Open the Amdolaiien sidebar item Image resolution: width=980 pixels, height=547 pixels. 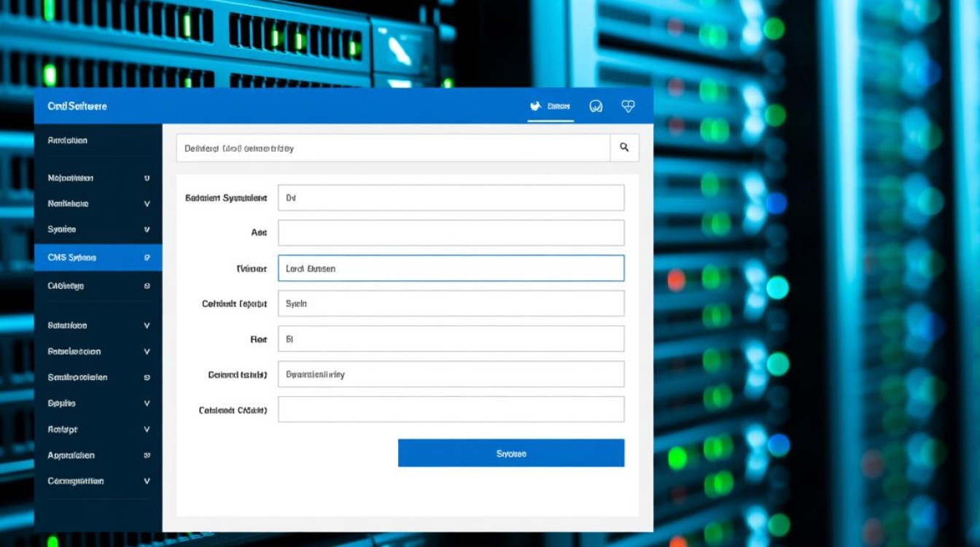[x=68, y=140]
